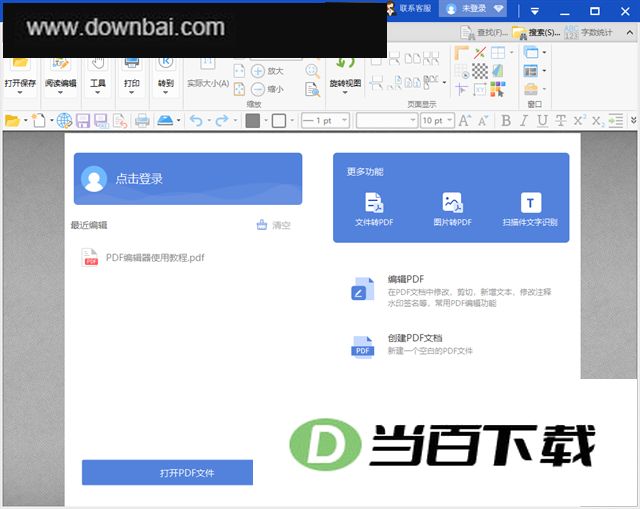
Task: Open the empty font name combo box
Action: point(387,121)
